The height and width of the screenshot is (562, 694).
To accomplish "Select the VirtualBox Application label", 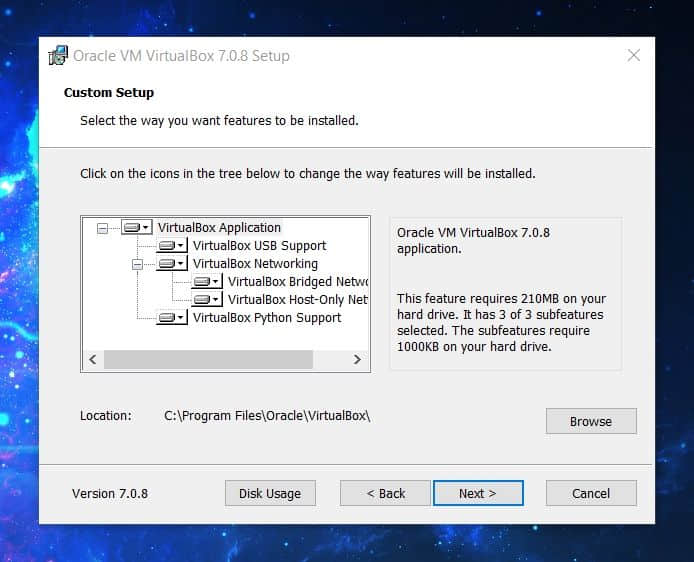I will [x=219, y=228].
